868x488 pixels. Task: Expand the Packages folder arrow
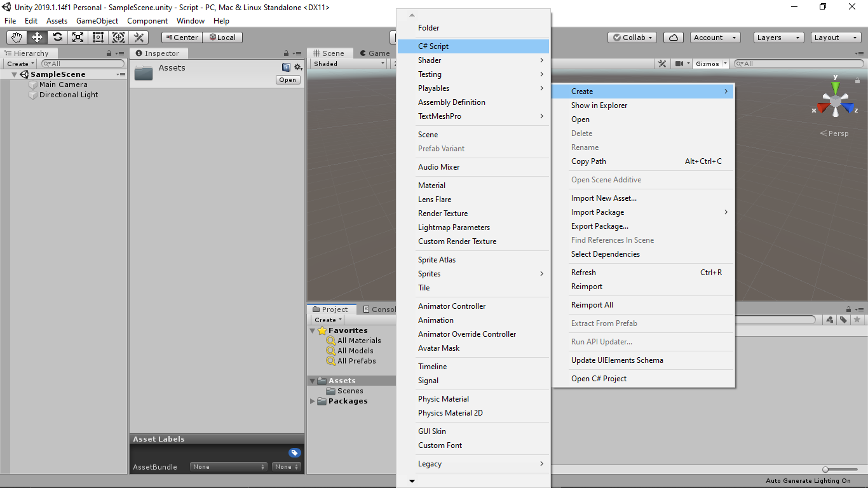tap(312, 401)
